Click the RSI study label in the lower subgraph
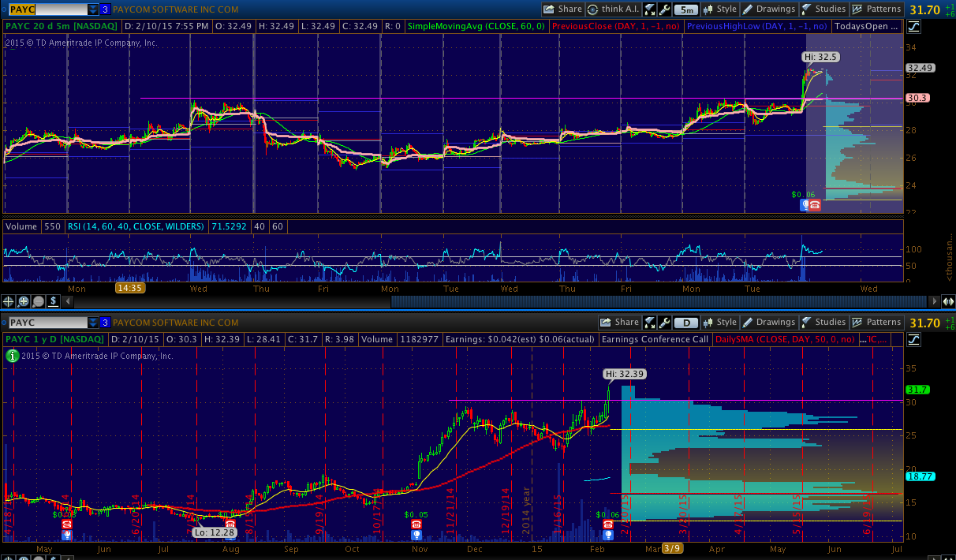The height and width of the screenshot is (560, 956). 137,226
